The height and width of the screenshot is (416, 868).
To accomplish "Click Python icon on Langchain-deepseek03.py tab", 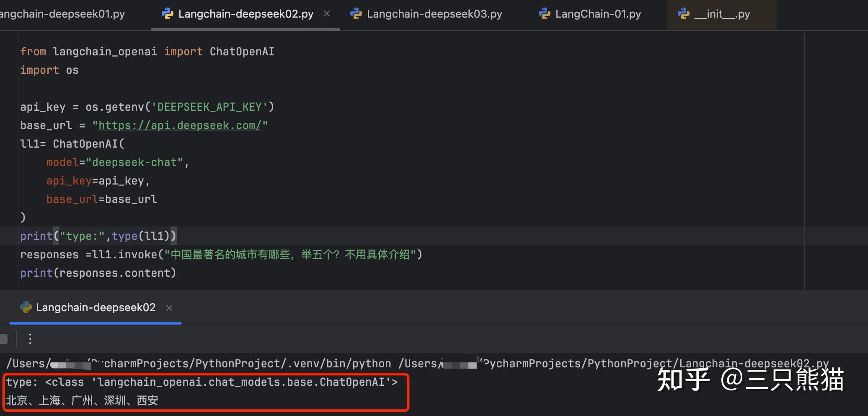I will click(x=356, y=14).
